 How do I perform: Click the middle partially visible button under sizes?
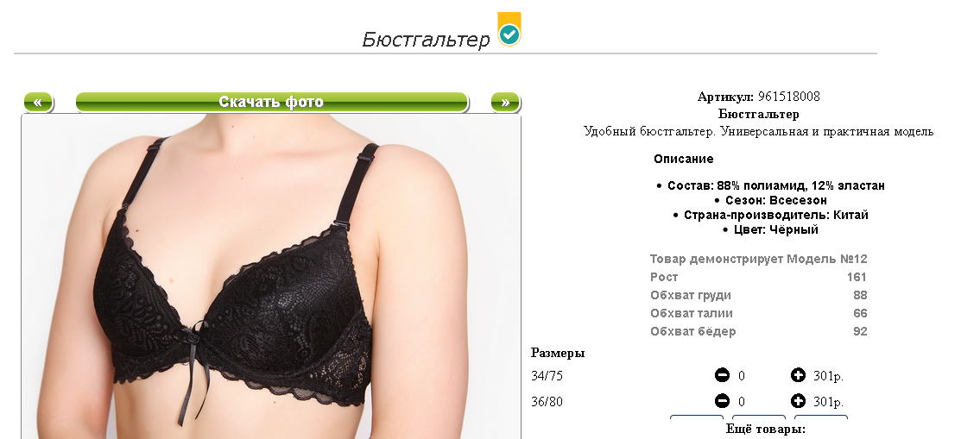click(x=759, y=417)
